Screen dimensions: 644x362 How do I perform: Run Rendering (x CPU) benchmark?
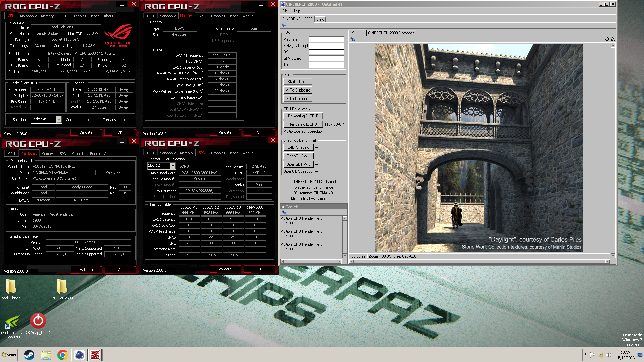(x=303, y=124)
